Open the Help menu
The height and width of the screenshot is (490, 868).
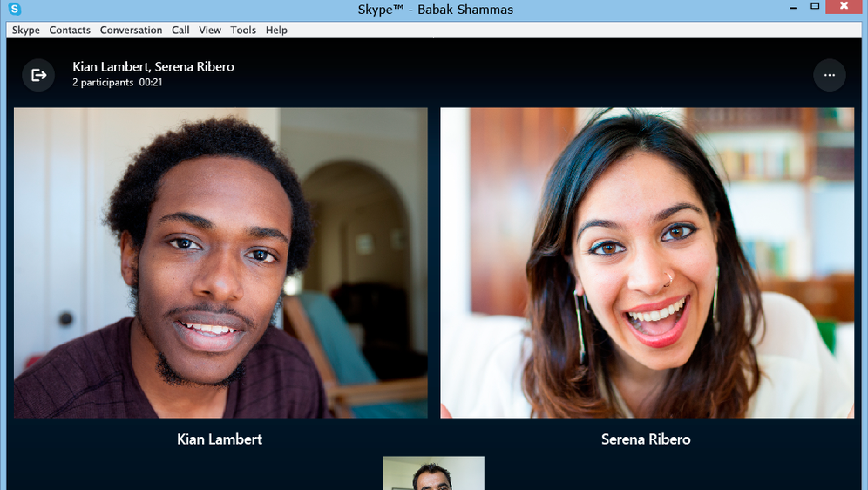(276, 30)
